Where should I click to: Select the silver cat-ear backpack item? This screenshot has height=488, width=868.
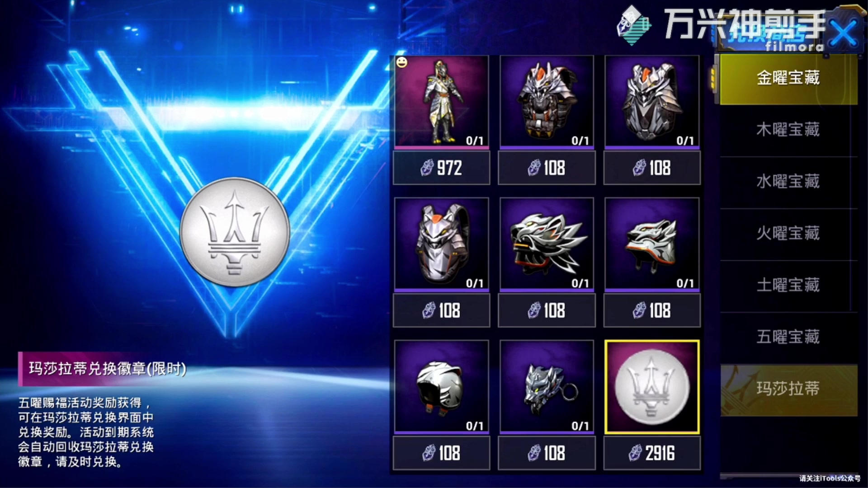click(442, 244)
